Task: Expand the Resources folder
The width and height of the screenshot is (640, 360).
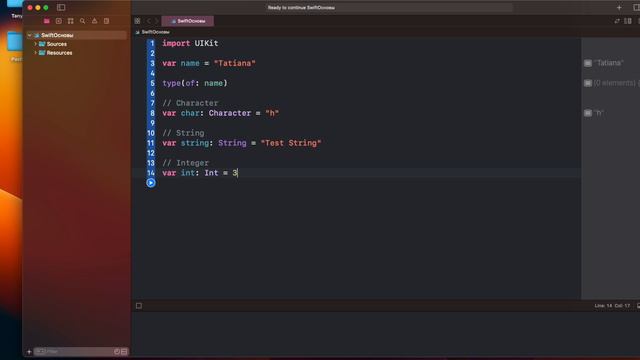Action: pos(36,53)
